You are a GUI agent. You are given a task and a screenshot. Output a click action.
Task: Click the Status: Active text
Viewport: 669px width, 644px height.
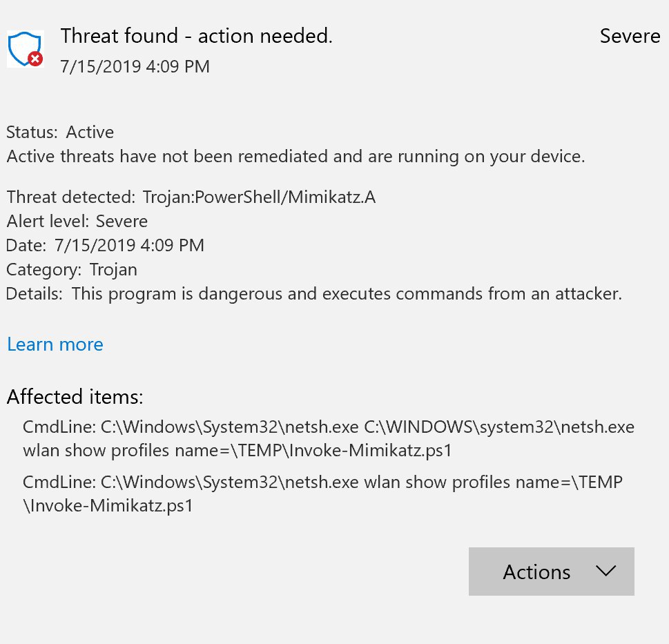click(60, 133)
